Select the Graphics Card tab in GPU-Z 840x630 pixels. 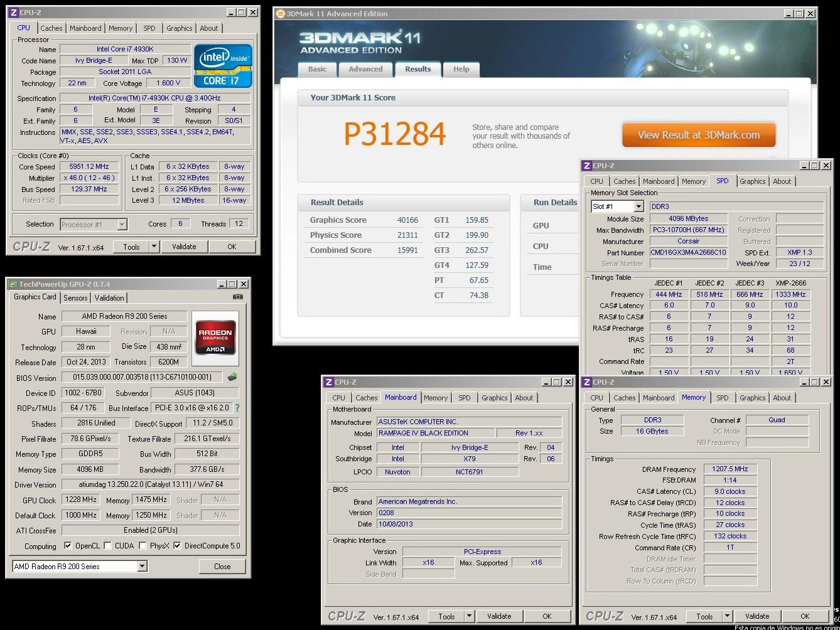coord(35,297)
